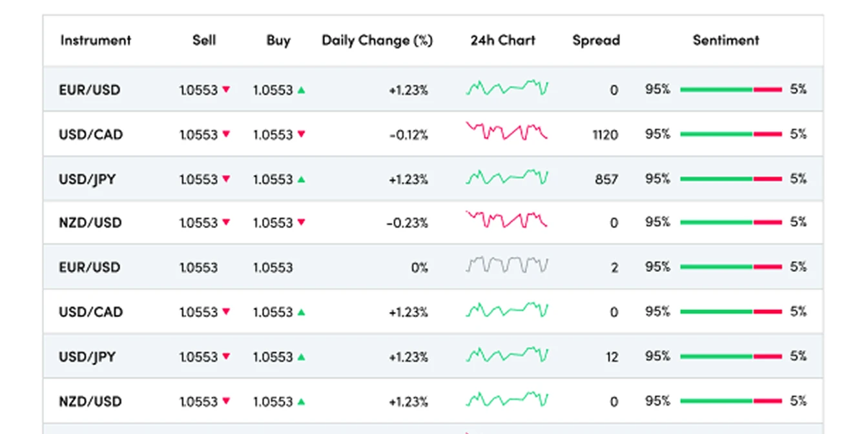Click the Sell price in USD/JPY row with spread 857
This screenshot has width=868, height=434.
pos(198,179)
